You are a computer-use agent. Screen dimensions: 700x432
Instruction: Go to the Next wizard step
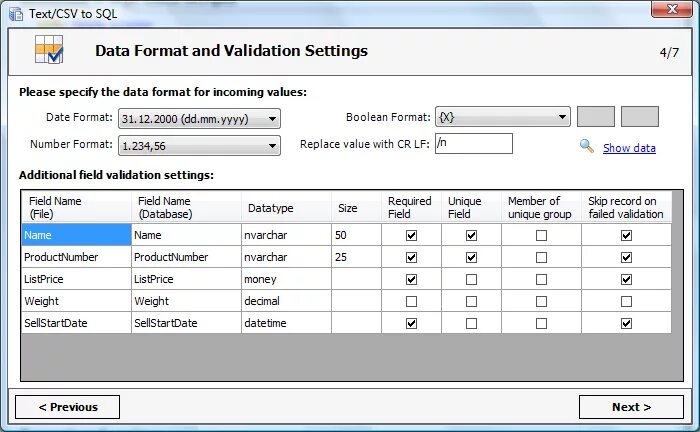click(631, 407)
